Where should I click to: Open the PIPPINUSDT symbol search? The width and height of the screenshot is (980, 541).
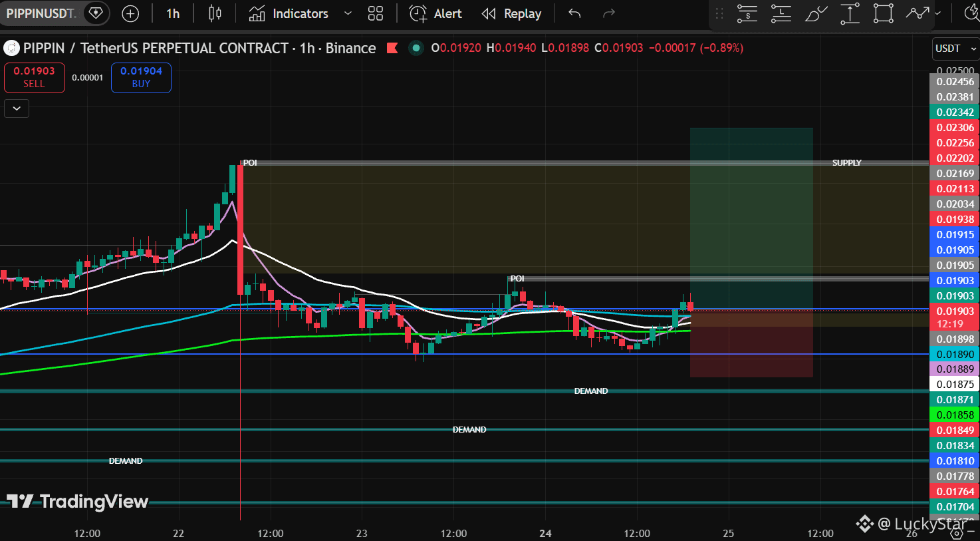pos(40,13)
